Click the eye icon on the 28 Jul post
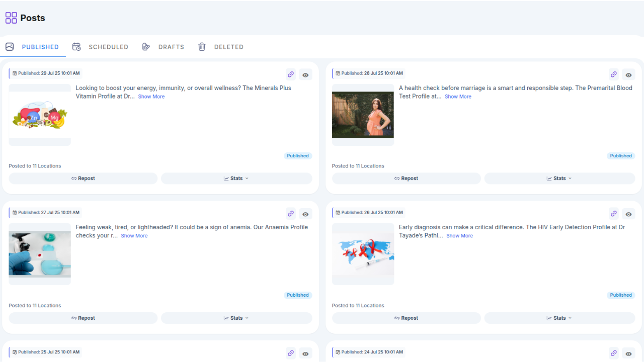 click(x=628, y=74)
